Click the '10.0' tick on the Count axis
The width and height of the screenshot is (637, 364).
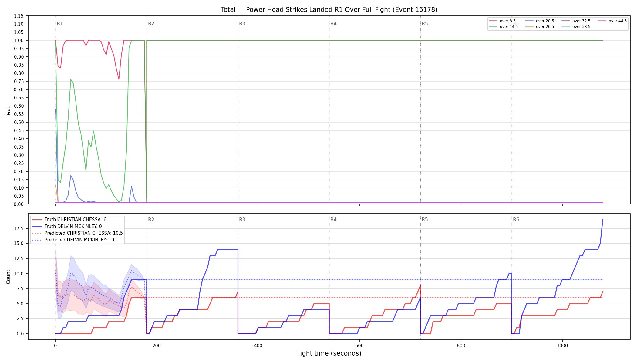coord(19,274)
